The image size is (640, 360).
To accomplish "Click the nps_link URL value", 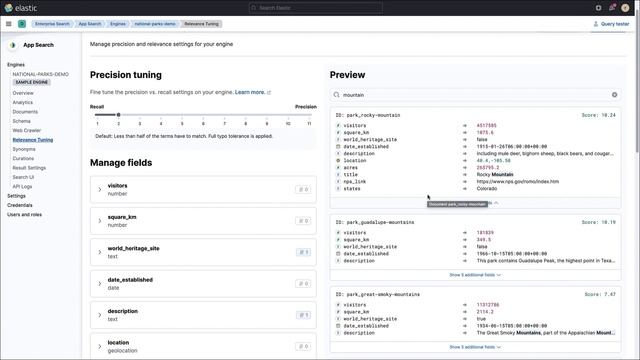I will (518, 182).
